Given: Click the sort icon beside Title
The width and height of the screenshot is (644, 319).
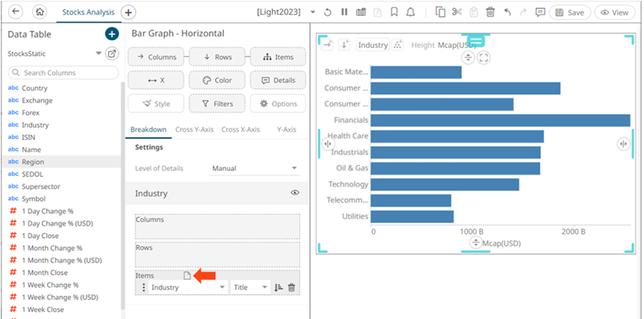Looking at the screenshot, I should [x=279, y=288].
